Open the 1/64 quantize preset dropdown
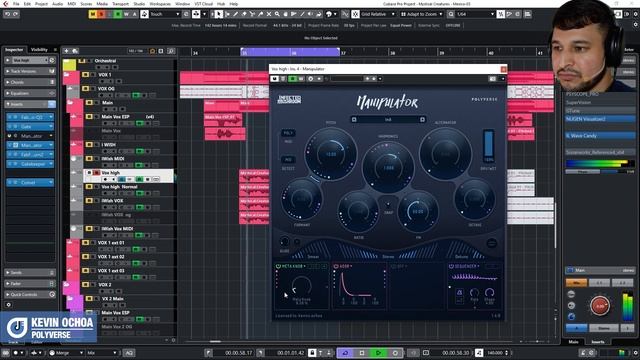This screenshot has width=640, height=360. click(476, 14)
